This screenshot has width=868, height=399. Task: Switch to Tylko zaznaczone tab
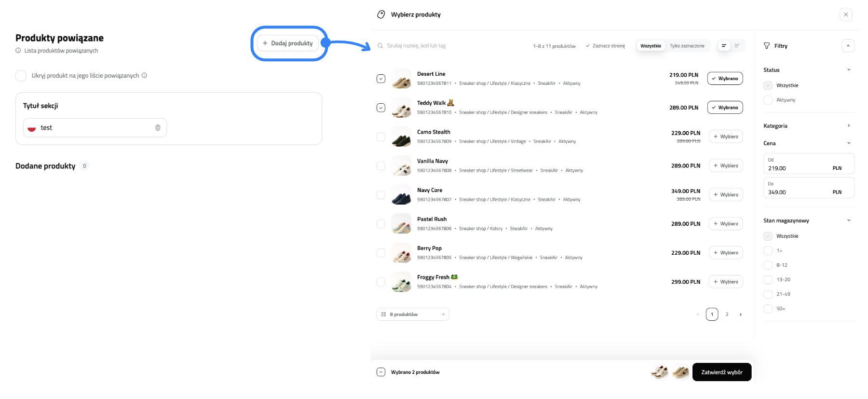[x=687, y=46]
